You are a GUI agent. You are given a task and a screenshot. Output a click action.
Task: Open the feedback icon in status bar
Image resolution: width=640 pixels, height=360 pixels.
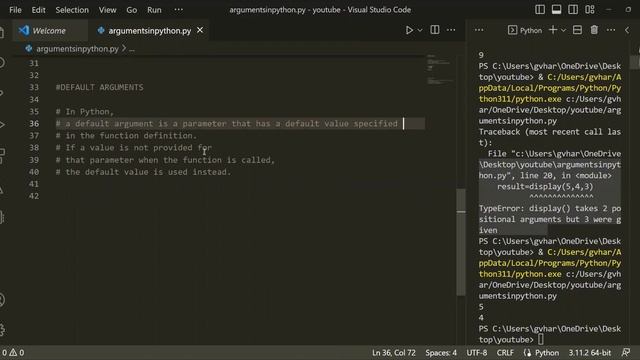coord(625,353)
